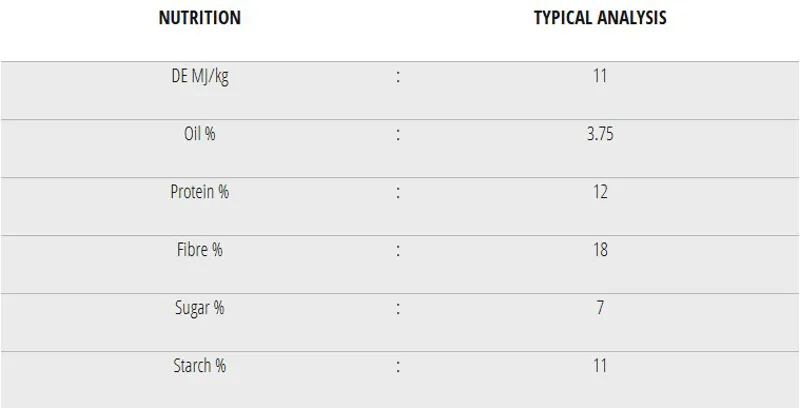The image size is (800, 408).
Task: Click the colon in the Fibre % row
Action: (x=398, y=250)
